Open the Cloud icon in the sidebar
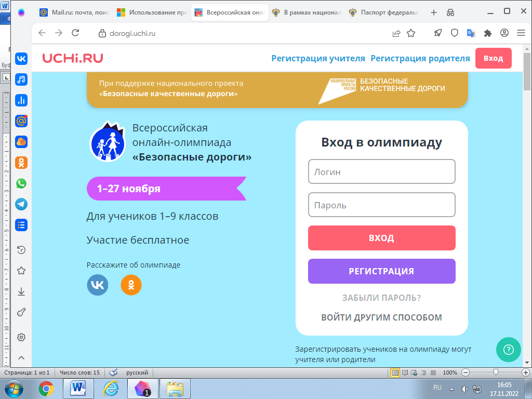532x399 pixels. click(21, 142)
